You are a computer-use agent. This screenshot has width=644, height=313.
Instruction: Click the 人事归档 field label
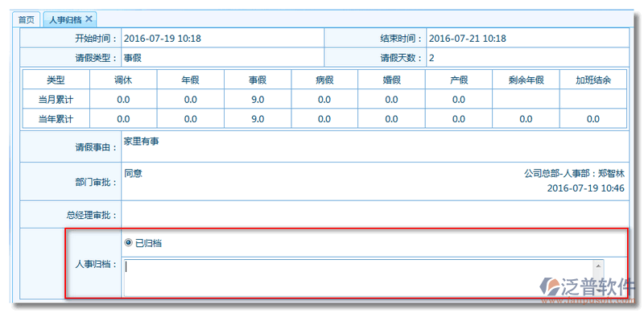[x=96, y=265]
